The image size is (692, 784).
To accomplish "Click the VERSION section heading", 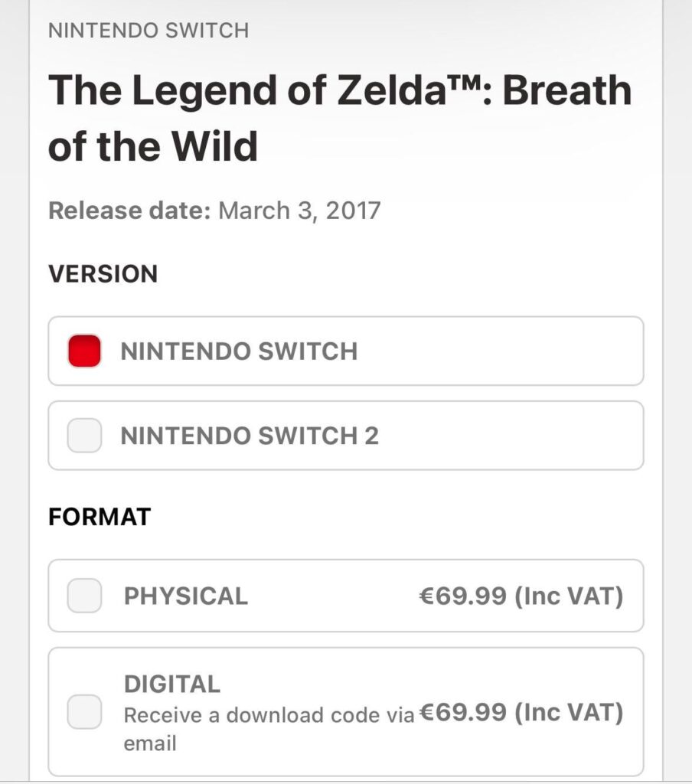I will (x=103, y=274).
